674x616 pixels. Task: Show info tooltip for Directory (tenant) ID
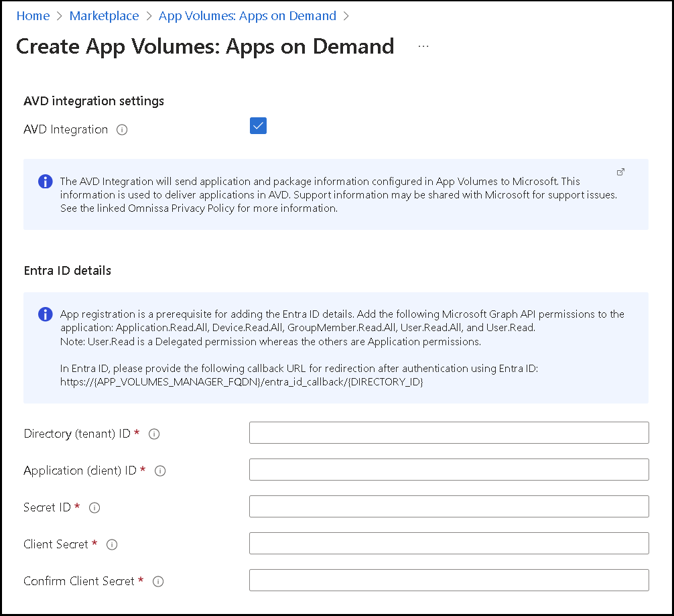pyautogui.click(x=154, y=434)
